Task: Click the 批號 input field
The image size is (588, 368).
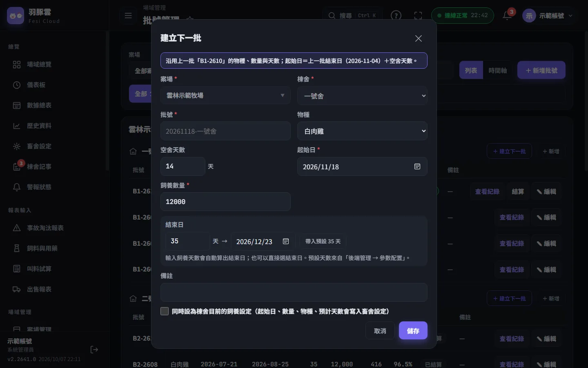Action: pos(225,131)
